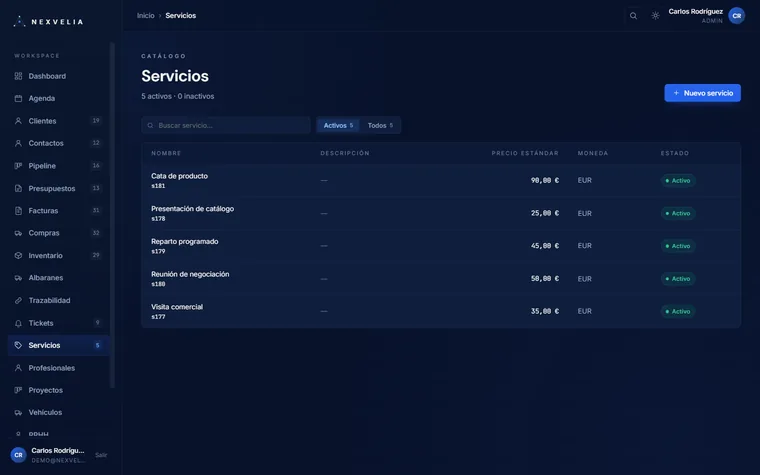Screen dimensions: 760x475
Task: Navigate to Facturas
Action: 58,211
